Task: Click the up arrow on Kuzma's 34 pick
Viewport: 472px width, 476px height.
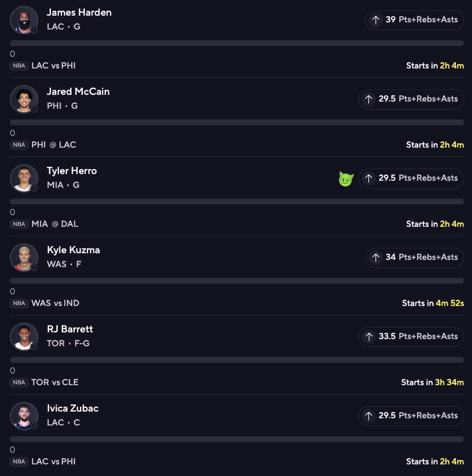Action: (376, 258)
